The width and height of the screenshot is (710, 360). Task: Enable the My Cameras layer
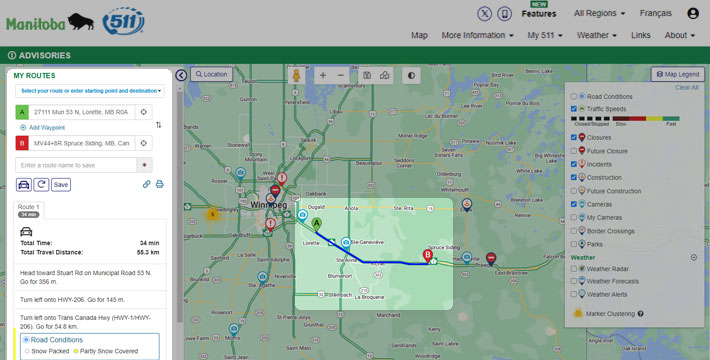(574, 218)
